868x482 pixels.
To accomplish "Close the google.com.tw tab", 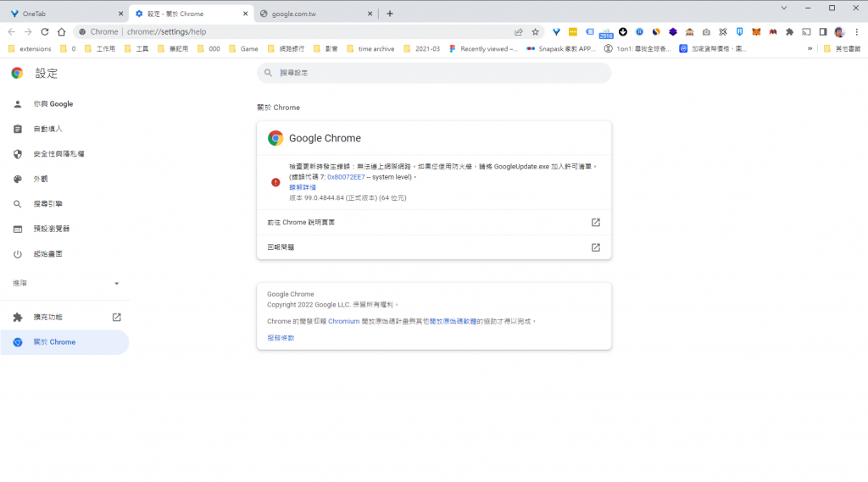I will 370,14.
